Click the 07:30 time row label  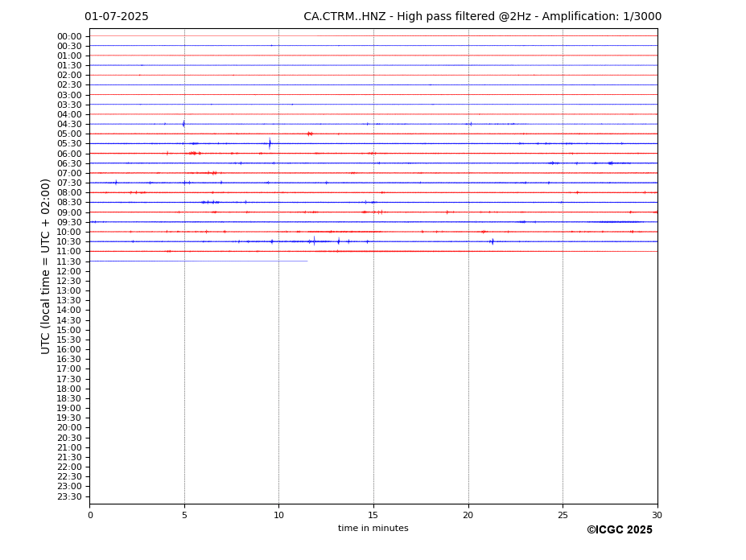pos(69,183)
